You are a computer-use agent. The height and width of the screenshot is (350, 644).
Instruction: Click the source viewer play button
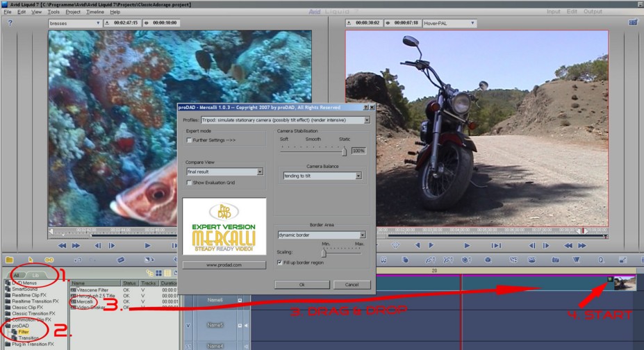click(x=147, y=246)
